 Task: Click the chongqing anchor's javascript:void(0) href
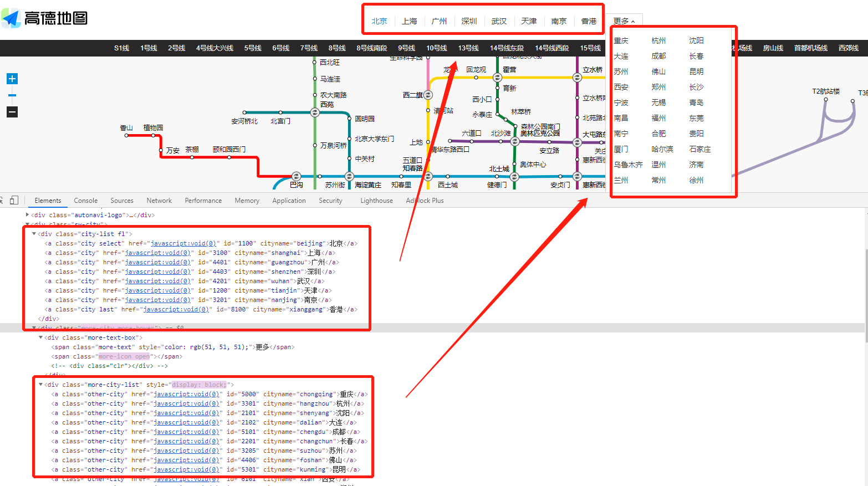pyautogui.click(x=186, y=394)
